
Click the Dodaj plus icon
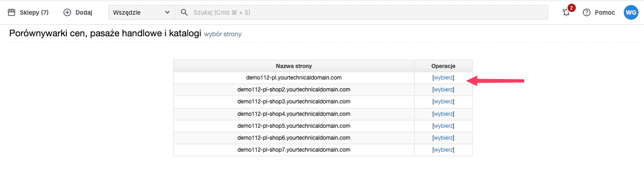67,12
